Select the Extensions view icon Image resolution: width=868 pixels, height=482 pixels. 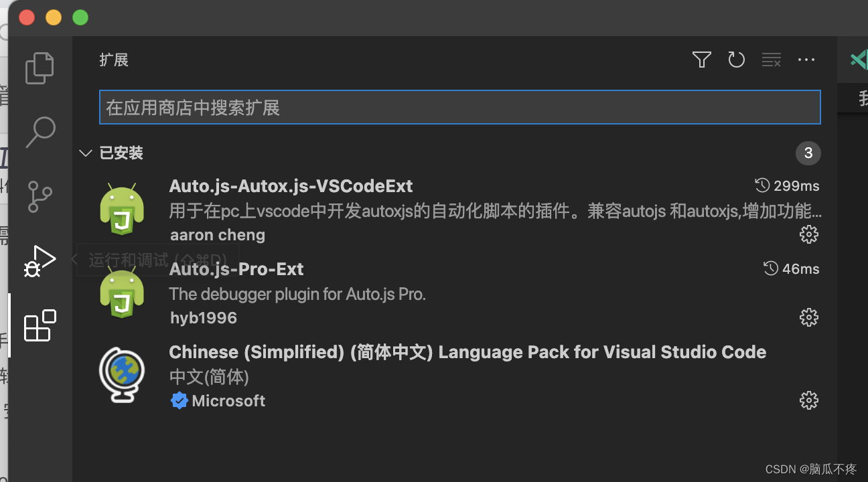coord(40,325)
